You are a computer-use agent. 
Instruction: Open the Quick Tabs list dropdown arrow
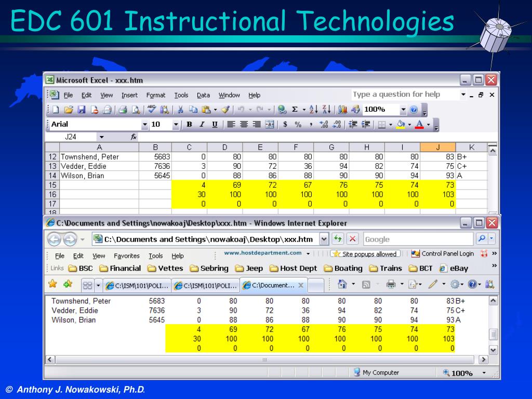click(98, 285)
